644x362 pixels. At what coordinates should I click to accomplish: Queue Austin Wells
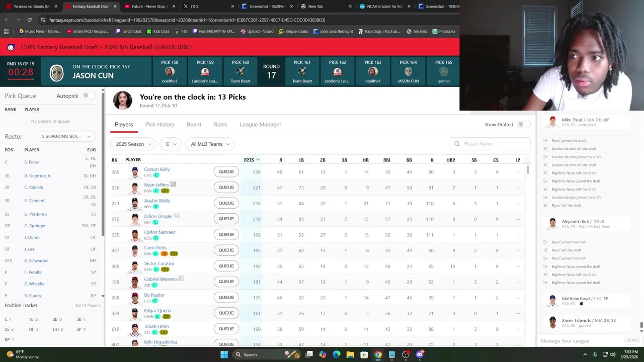[226, 203]
